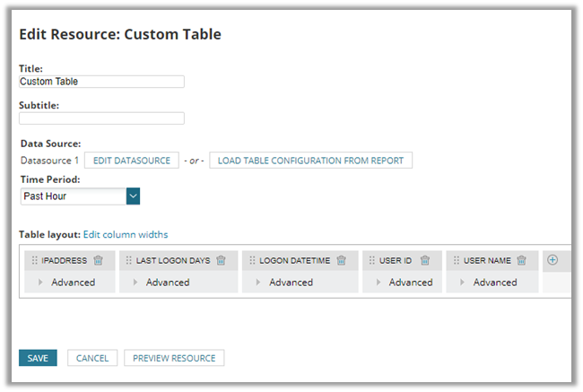The image size is (583, 392).
Task: Load table configuration from report
Action: [x=310, y=161]
